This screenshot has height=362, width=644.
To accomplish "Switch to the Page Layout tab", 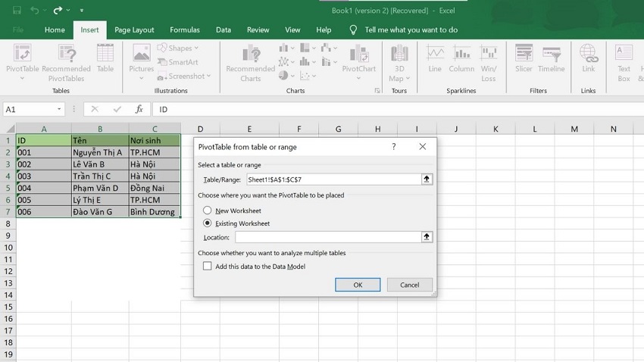I will (134, 30).
